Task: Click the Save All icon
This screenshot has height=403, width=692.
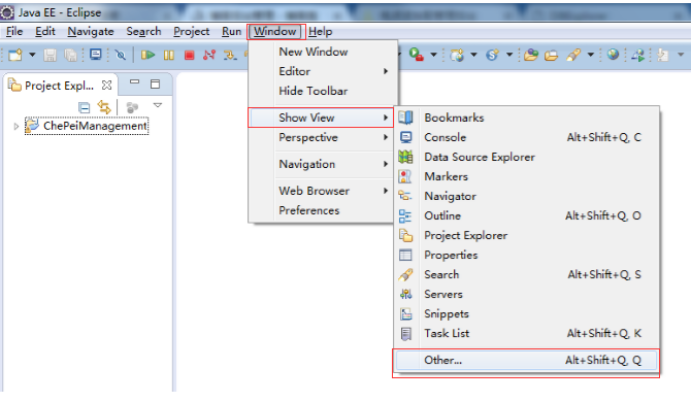Action: point(71,55)
